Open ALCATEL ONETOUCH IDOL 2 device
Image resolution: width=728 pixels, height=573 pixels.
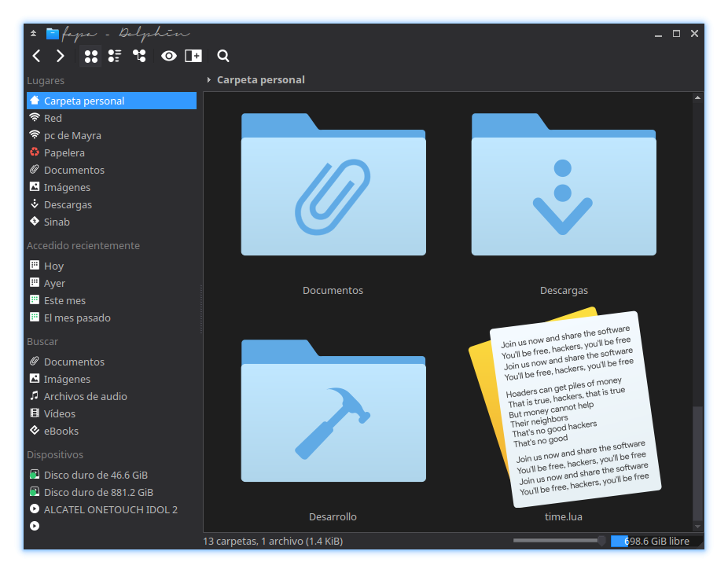[x=112, y=510]
